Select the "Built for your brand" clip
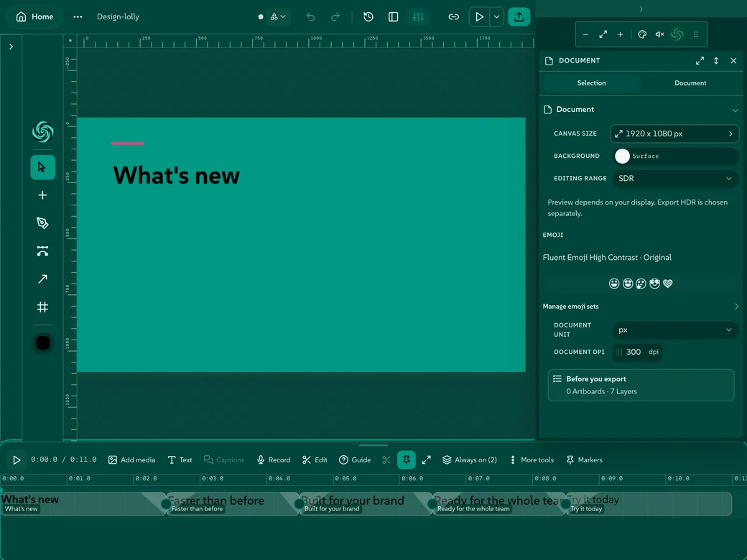Image resolution: width=747 pixels, height=560 pixels. (x=366, y=504)
